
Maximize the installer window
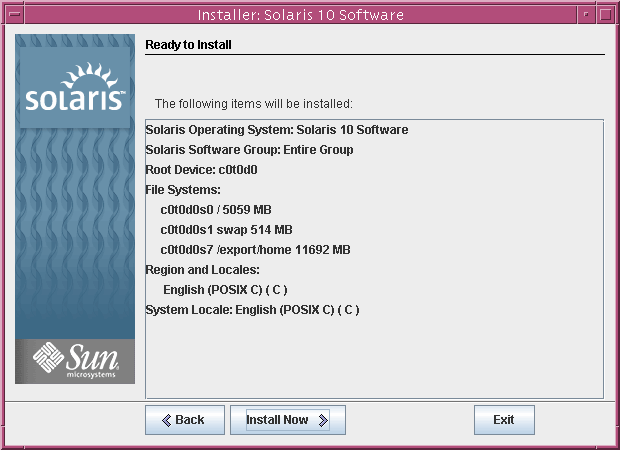[x=606, y=14]
